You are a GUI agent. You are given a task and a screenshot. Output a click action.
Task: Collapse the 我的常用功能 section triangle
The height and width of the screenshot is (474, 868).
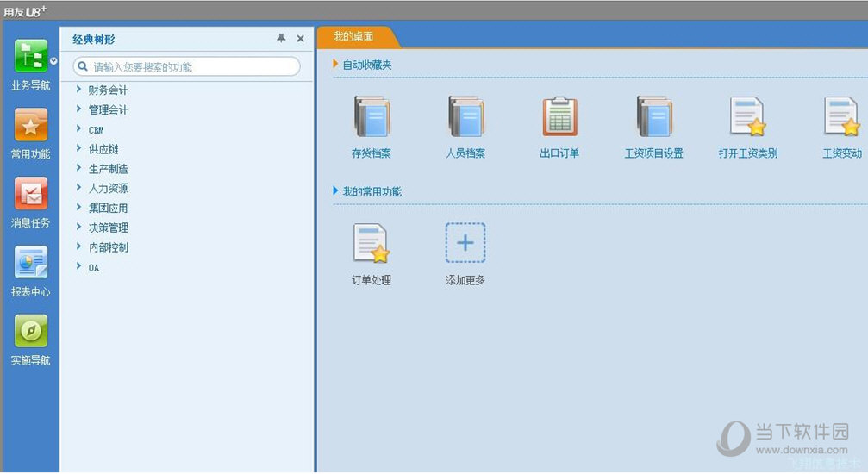pos(335,191)
